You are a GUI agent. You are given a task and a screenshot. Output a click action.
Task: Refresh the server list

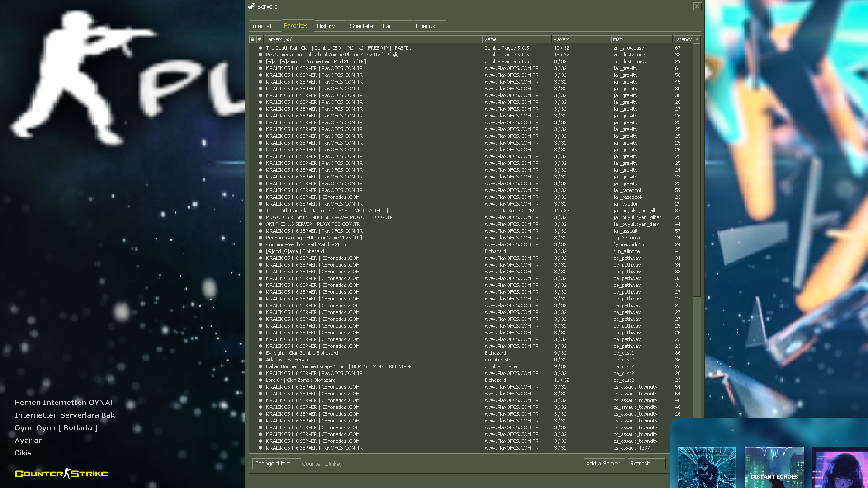tap(646, 464)
